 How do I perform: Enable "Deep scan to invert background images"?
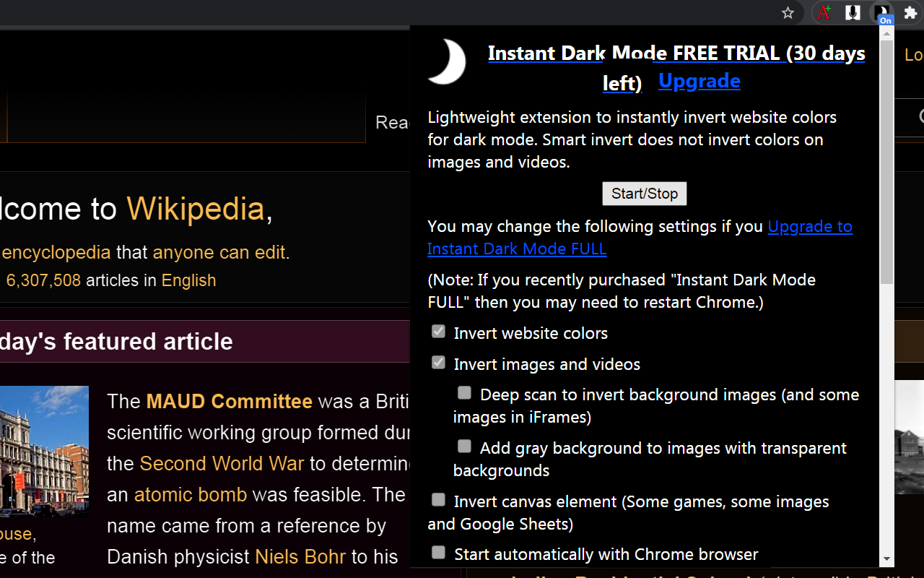(464, 392)
